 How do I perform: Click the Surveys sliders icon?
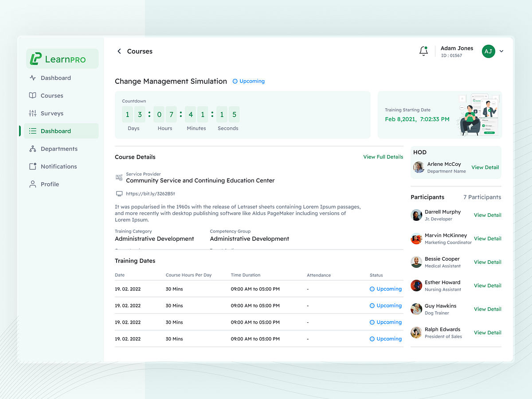32,113
